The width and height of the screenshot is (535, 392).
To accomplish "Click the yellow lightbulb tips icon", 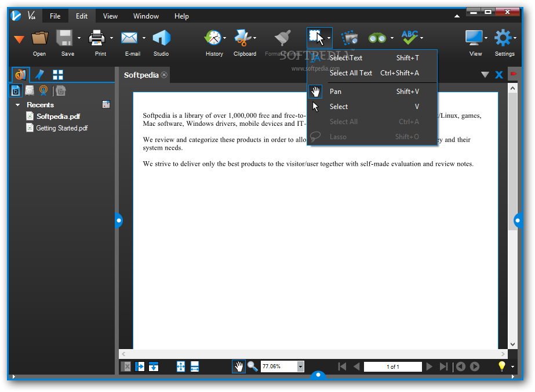I will (501, 366).
